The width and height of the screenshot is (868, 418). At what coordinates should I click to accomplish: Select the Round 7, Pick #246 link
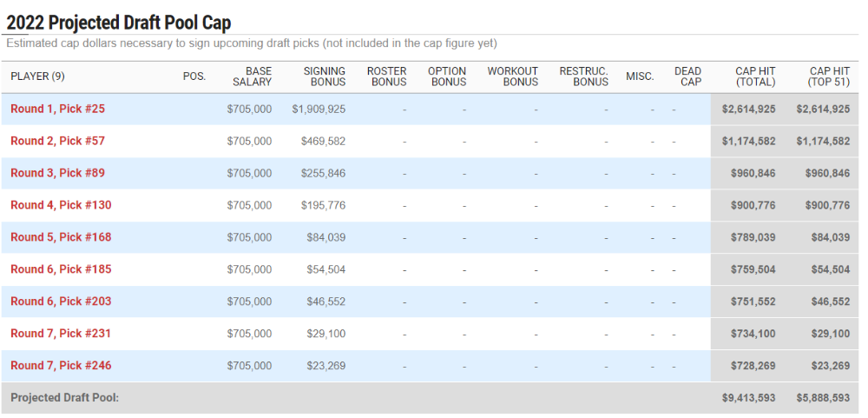61,366
